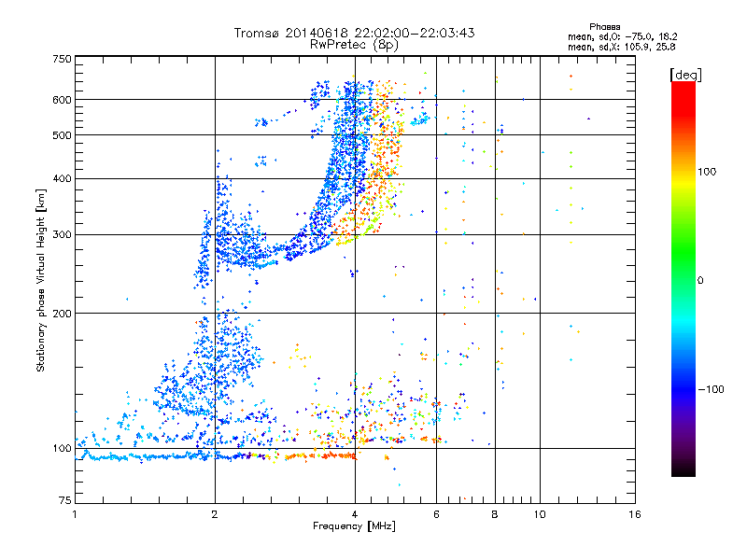Click the x-axis label '1'

[75, 514]
